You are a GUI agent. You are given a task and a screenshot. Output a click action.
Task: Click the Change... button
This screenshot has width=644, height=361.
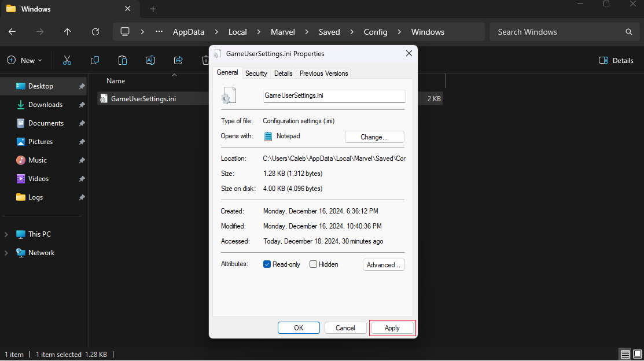pyautogui.click(x=374, y=137)
